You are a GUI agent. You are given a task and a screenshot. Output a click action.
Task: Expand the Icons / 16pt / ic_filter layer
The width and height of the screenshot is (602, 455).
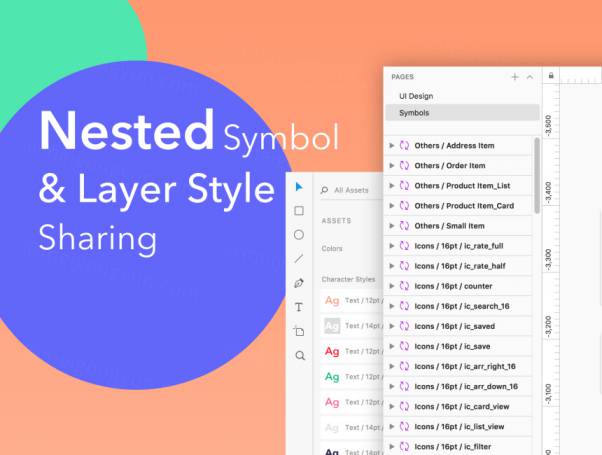(392, 446)
